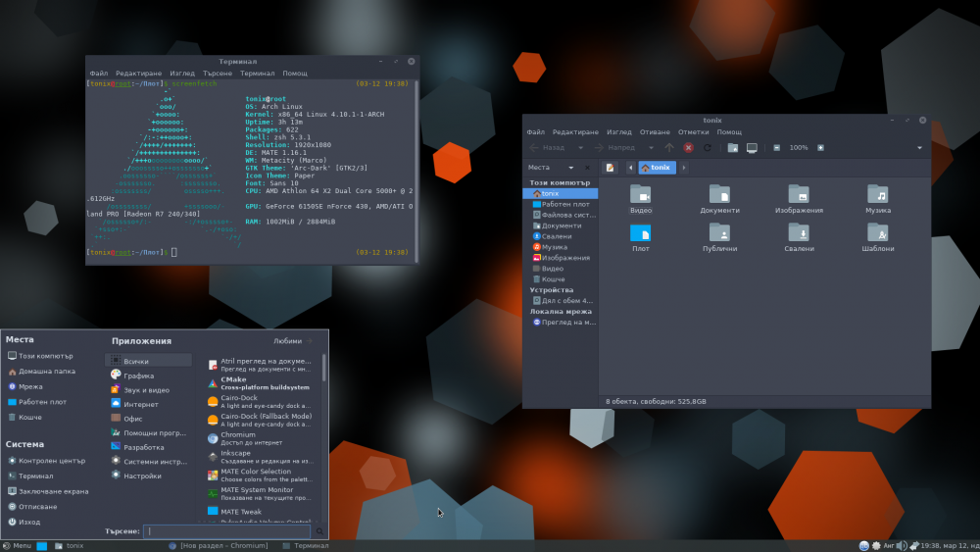Open Файл menu in file manager

536,132
